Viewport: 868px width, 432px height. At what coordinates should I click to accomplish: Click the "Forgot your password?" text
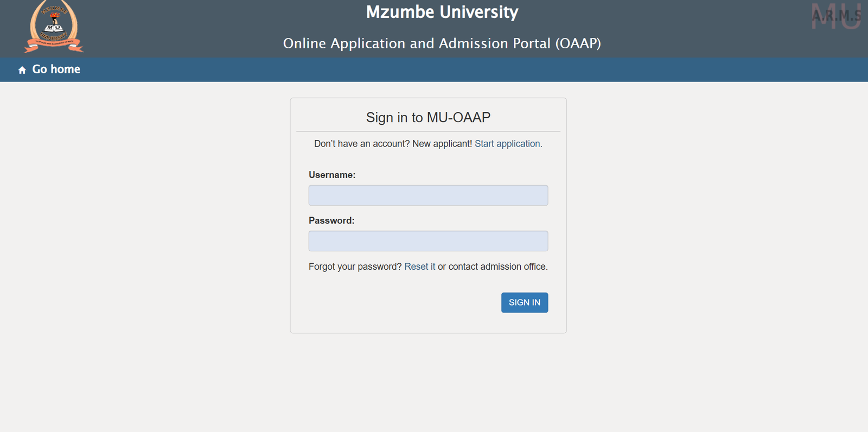point(355,266)
